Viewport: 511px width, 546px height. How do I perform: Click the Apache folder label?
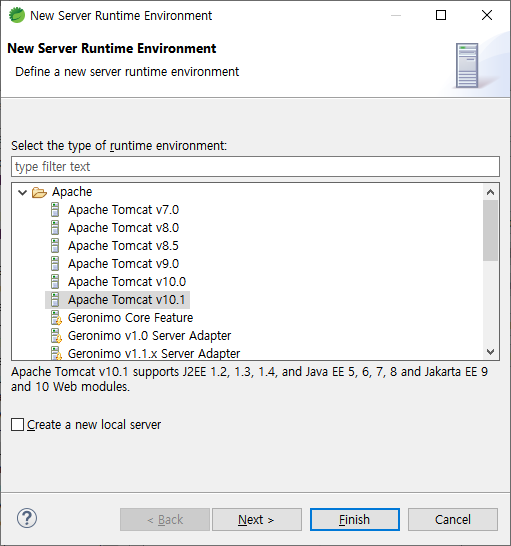72,192
